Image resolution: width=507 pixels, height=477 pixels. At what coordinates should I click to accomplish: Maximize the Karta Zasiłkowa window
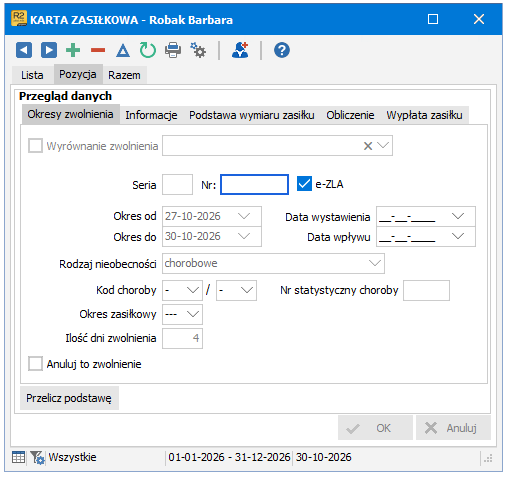coord(433,19)
